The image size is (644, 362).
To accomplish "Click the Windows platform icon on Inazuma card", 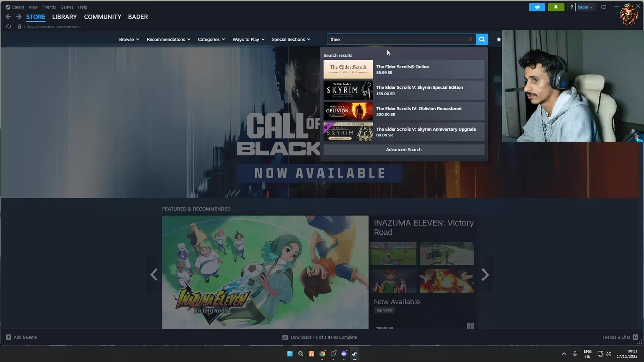I will [470, 326].
